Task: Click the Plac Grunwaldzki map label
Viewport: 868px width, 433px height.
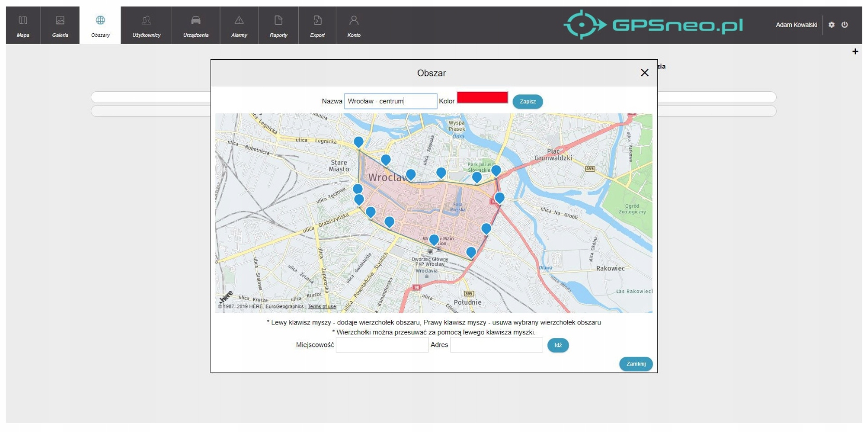Action: 553,155
